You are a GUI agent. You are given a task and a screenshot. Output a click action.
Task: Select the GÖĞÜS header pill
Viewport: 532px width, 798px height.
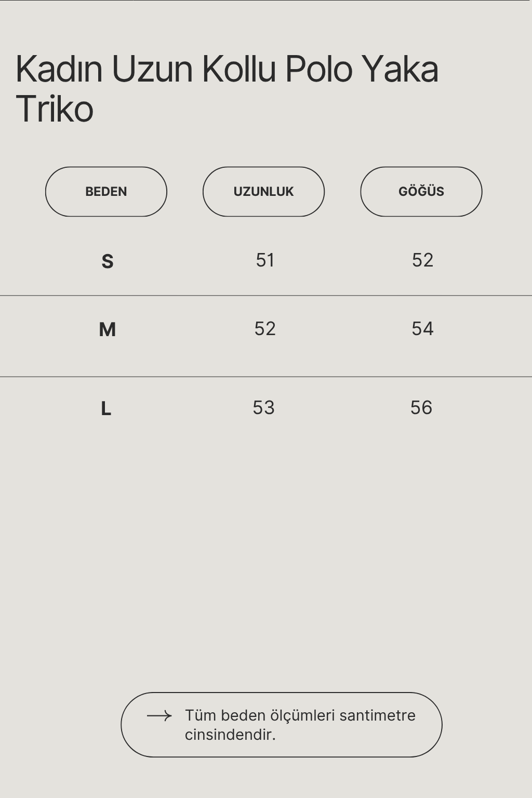tap(421, 192)
